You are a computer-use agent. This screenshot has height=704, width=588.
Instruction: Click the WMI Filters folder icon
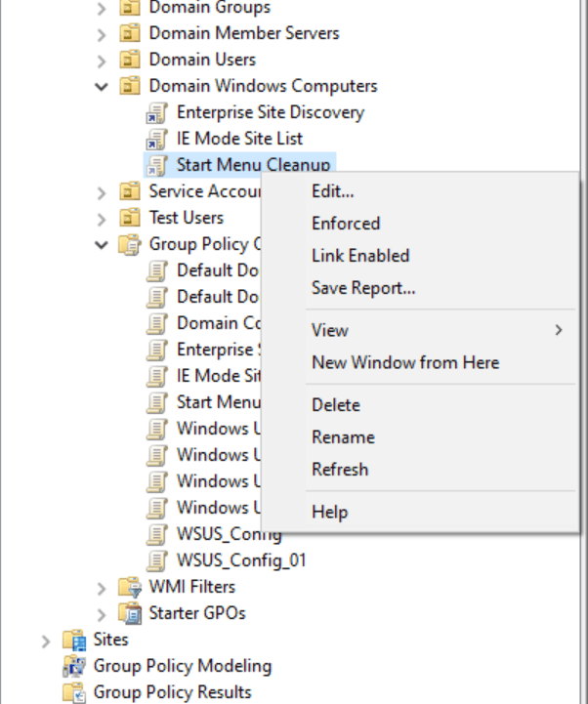[129, 587]
